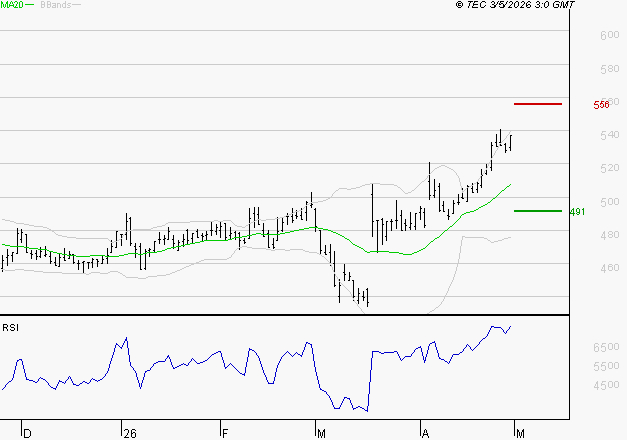Click the red 556 resistance value
The width and height of the screenshot is (627, 440).
(601, 105)
